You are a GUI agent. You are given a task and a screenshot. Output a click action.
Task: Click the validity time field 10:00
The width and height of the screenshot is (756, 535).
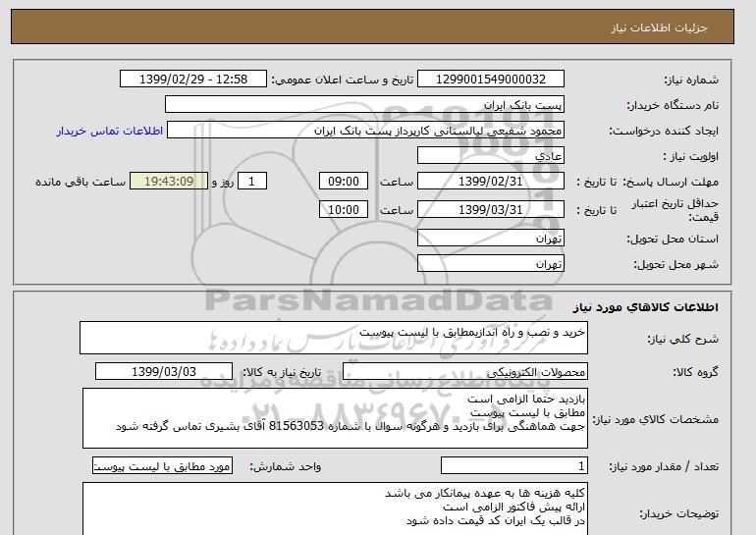click(344, 210)
